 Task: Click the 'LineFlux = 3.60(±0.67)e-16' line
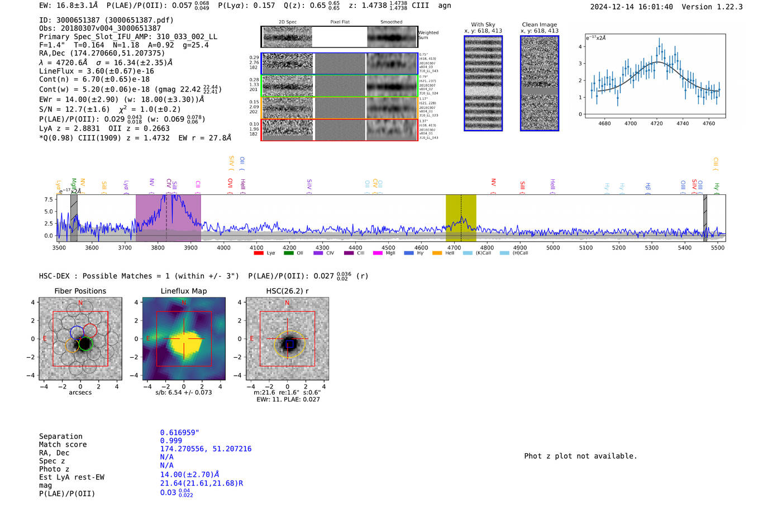coord(97,71)
